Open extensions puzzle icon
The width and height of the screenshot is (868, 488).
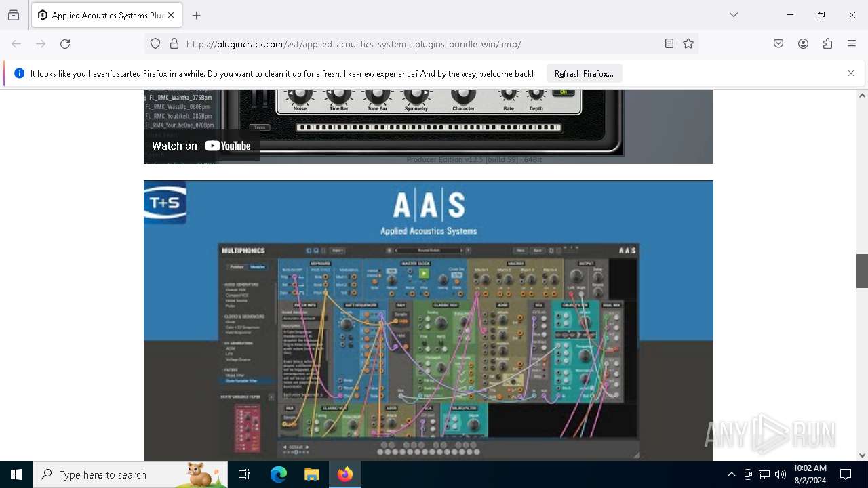click(x=827, y=44)
